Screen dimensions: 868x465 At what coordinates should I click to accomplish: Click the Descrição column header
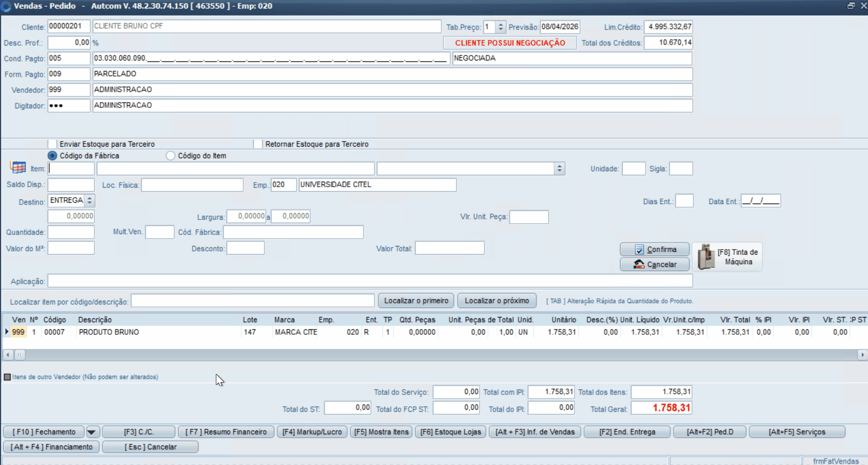click(95, 320)
